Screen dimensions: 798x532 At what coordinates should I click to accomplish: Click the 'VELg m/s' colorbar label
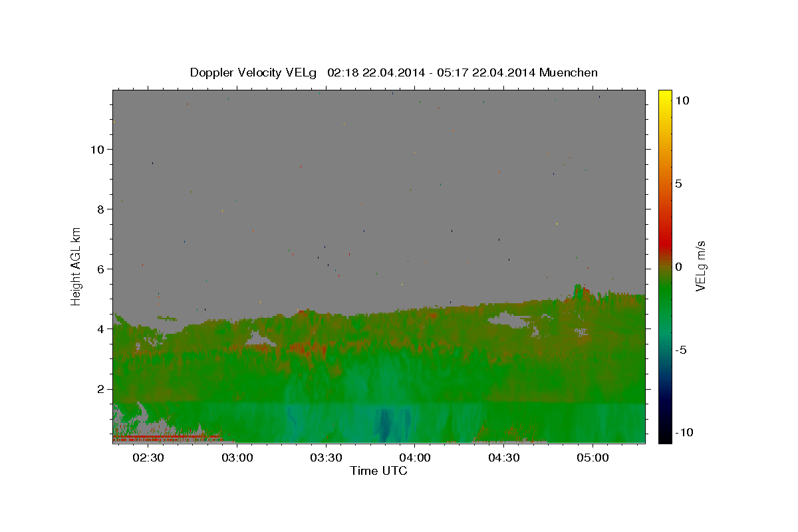700,266
